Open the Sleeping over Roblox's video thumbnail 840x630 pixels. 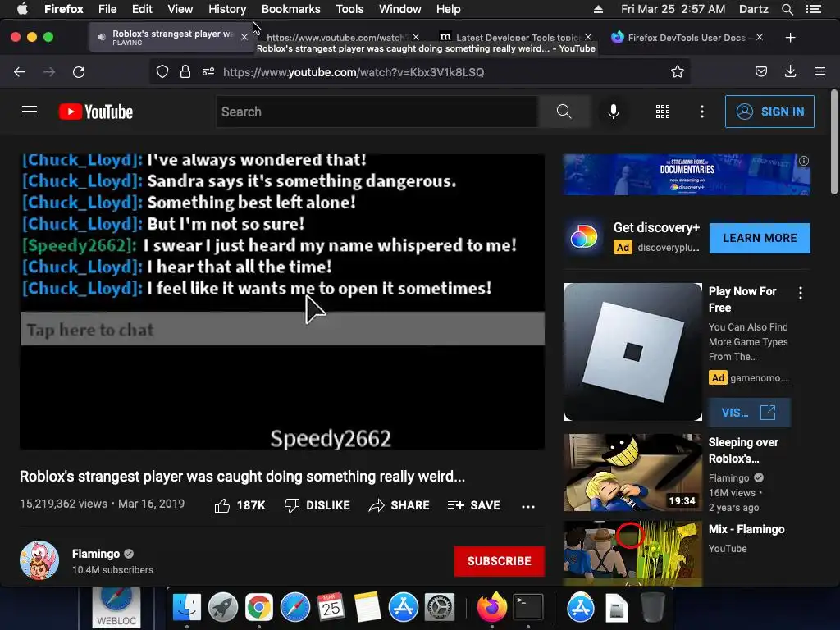(633, 472)
